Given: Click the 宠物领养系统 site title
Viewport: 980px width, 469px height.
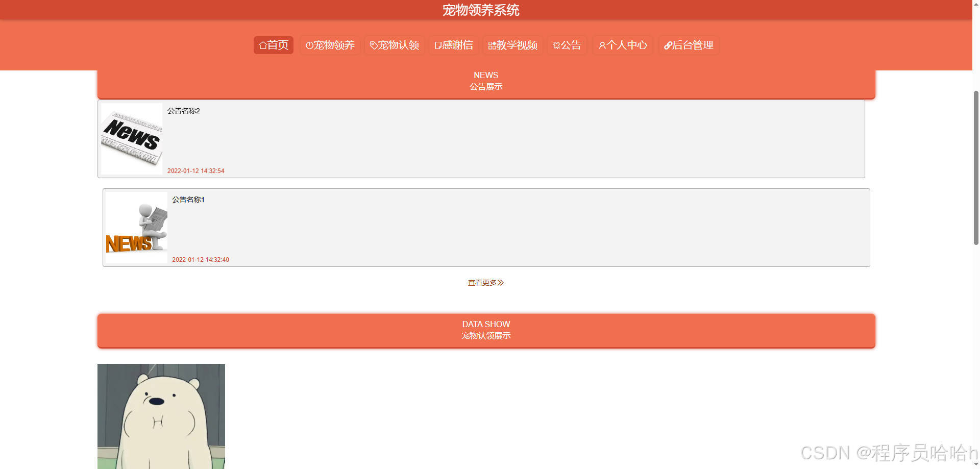Looking at the screenshot, I should tap(481, 10).
